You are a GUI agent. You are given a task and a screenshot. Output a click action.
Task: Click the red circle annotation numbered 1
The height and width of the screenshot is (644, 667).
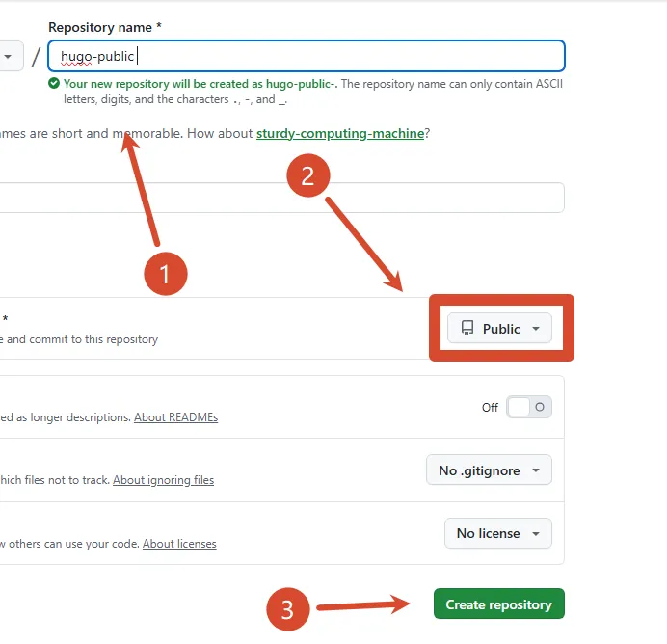pos(166,274)
